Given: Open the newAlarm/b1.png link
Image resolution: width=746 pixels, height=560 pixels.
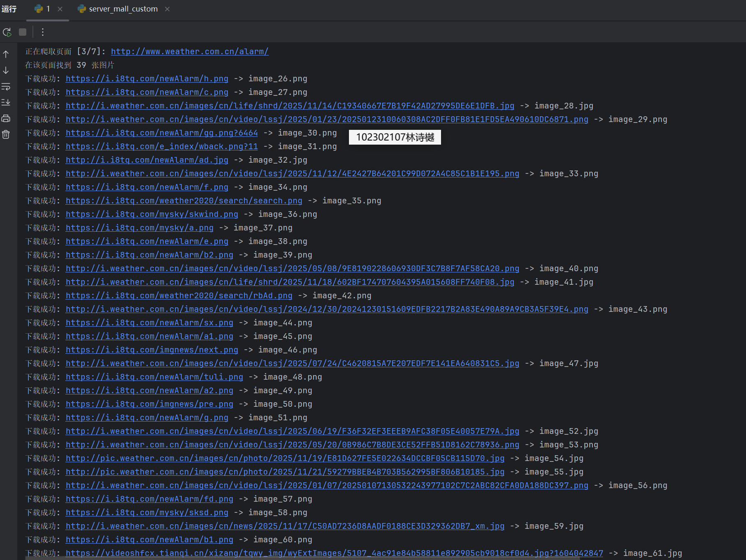Looking at the screenshot, I should (149, 539).
